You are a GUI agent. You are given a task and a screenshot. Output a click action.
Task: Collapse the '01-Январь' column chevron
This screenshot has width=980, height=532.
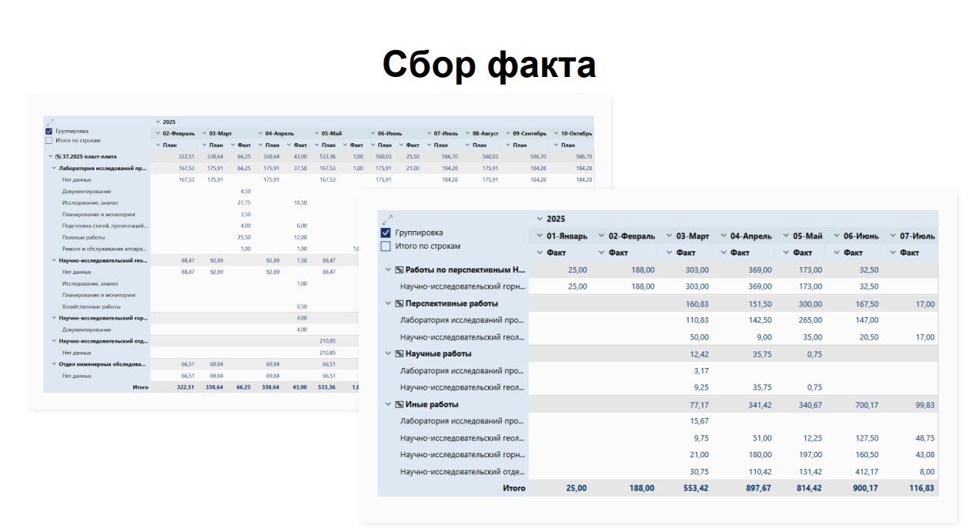coord(539,236)
